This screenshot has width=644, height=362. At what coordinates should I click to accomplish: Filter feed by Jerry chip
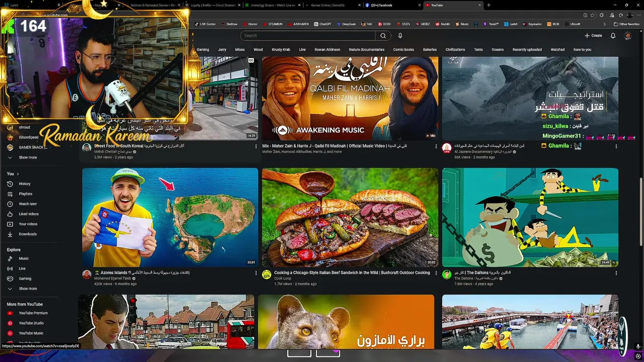pyautogui.click(x=222, y=50)
